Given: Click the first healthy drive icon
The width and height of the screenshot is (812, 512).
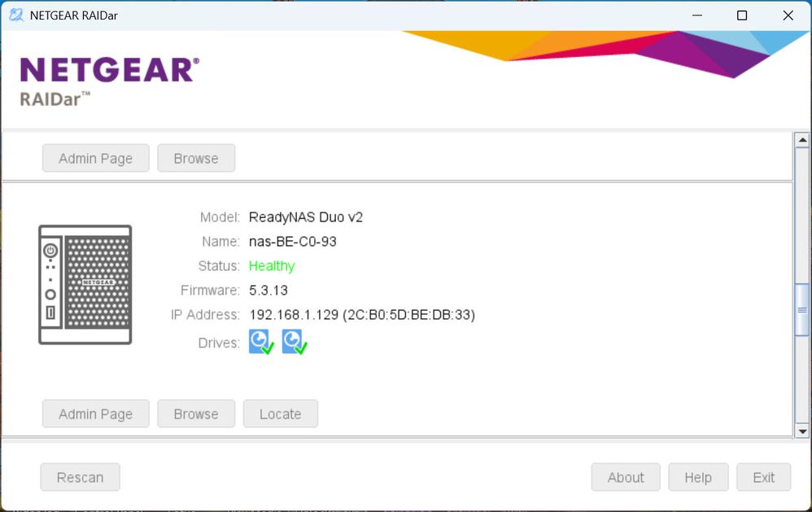Looking at the screenshot, I should pyautogui.click(x=261, y=342).
